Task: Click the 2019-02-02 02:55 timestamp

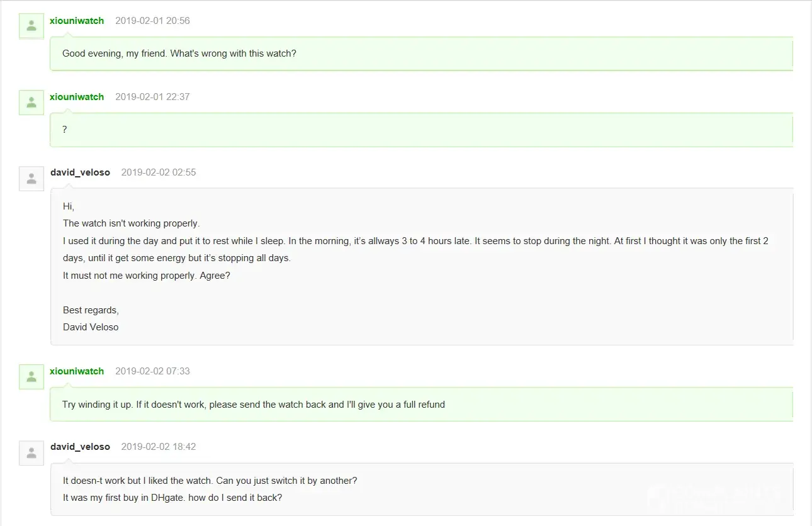Action: [x=159, y=172]
